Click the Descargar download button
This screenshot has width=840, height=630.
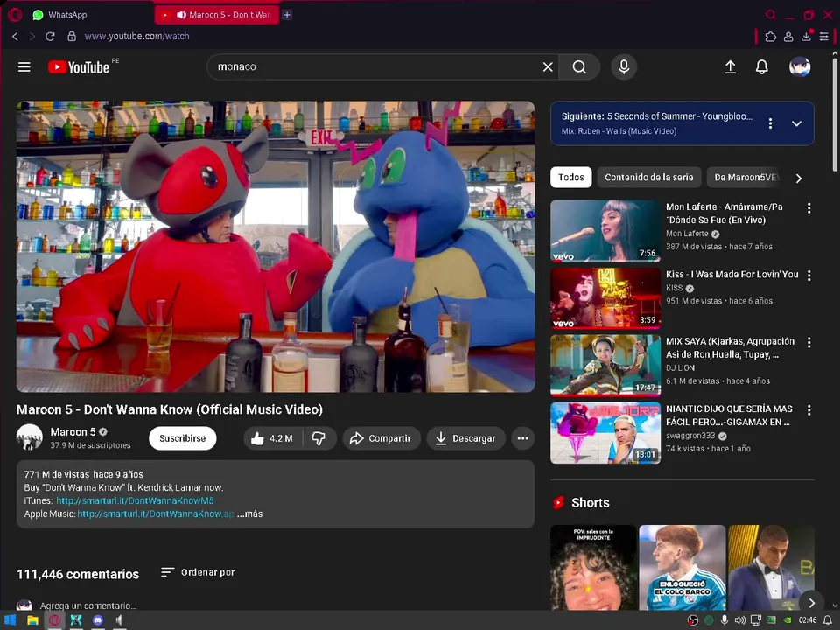pos(465,438)
